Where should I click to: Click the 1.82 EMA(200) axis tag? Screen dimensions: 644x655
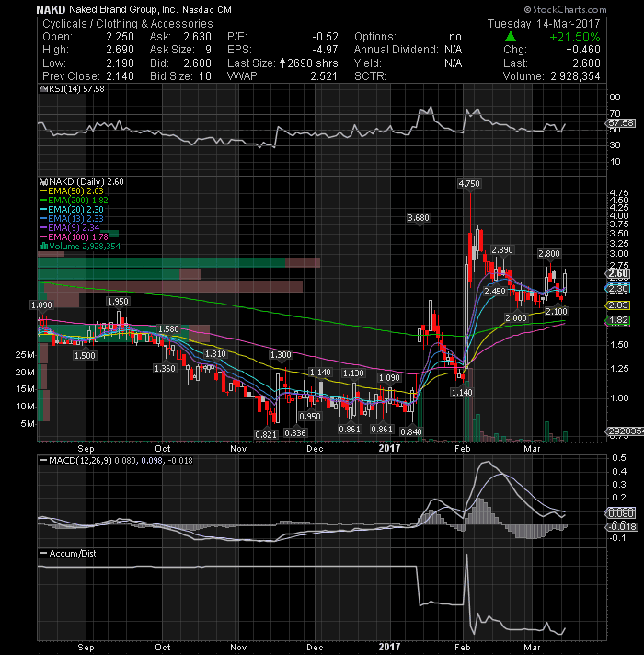point(617,320)
